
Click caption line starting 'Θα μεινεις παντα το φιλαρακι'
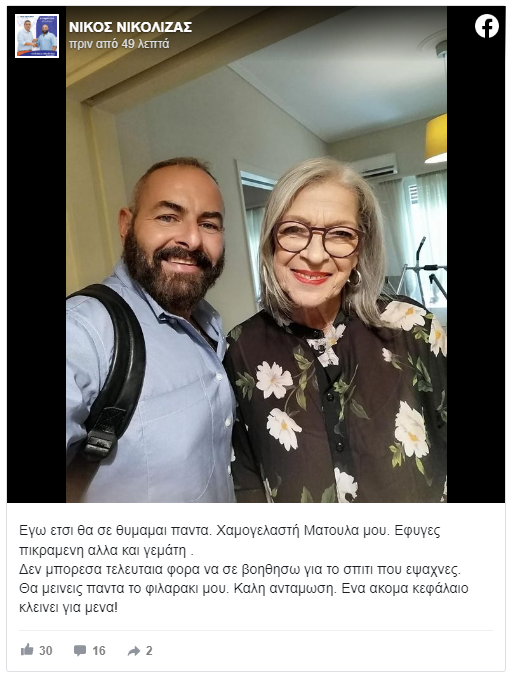tap(243, 588)
